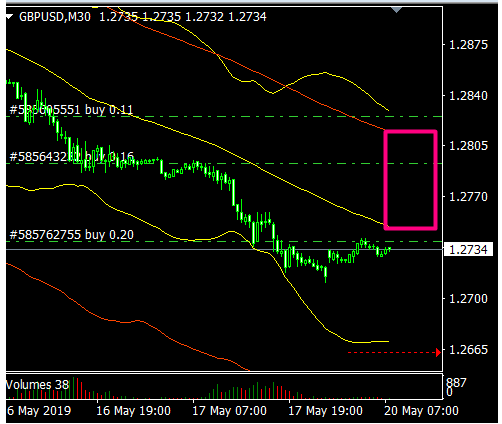Click the 16 May 19:00 time axis label

pos(133,411)
